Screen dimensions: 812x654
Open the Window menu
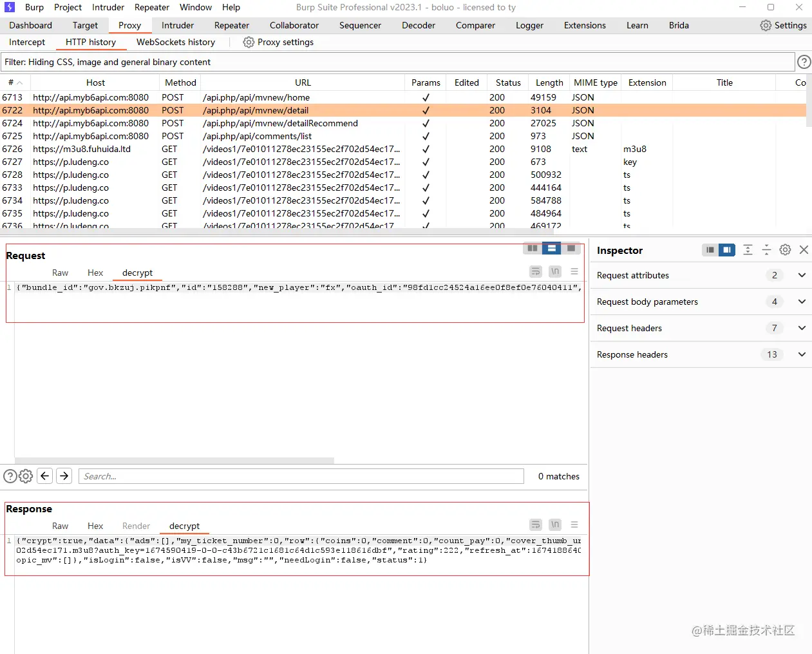[x=196, y=7]
